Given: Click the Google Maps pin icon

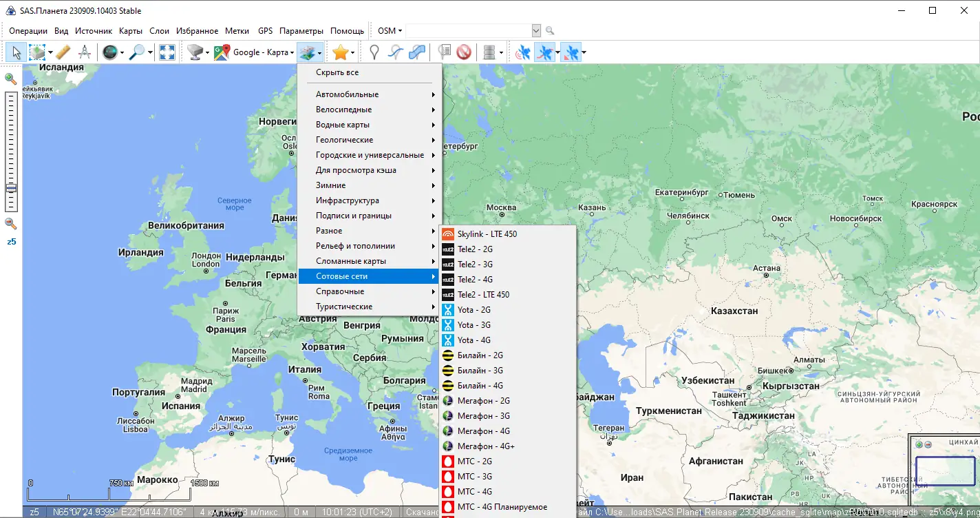Looking at the screenshot, I should coord(222,52).
